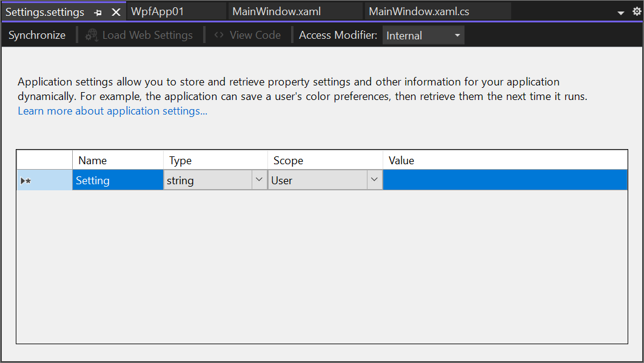The height and width of the screenshot is (363, 644).
Task: Pin the Settings.settings tab
Action: 97,12
